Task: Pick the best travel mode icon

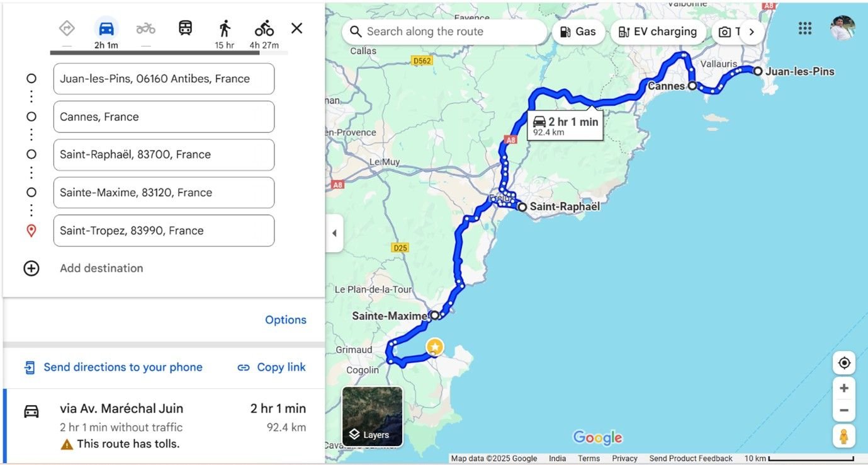Action: (x=67, y=28)
